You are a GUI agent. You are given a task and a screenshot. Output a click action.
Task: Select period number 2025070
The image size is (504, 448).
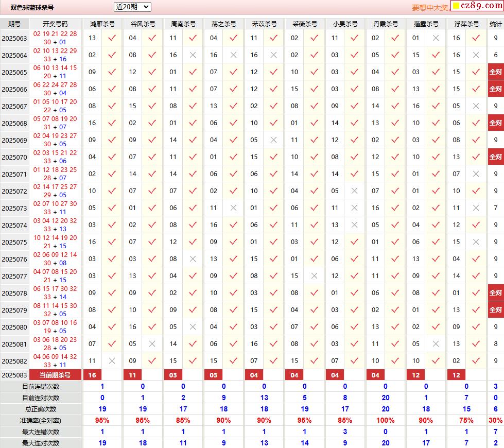coord(14,157)
